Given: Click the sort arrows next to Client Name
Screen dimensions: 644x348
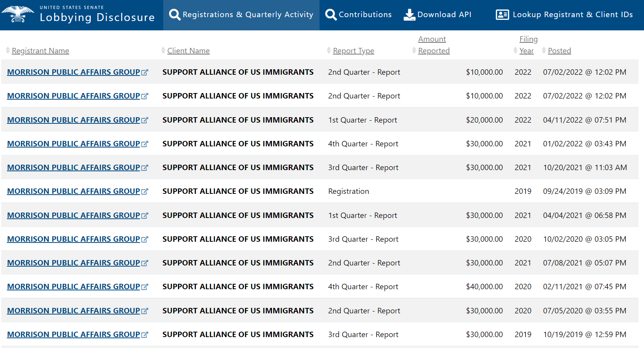Looking at the screenshot, I should point(162,50).
